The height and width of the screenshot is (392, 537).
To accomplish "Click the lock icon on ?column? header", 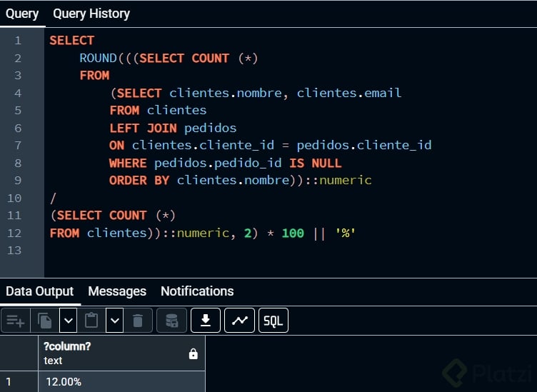I will [193, 353].
